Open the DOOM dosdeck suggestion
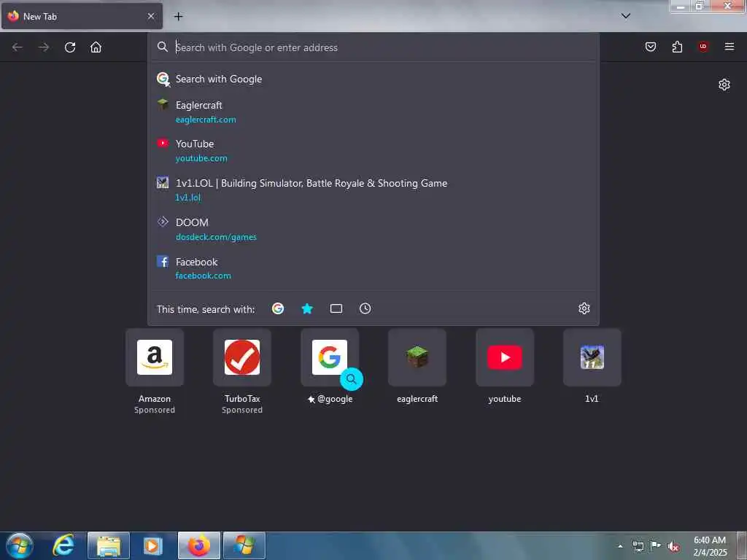 [373, 230]
